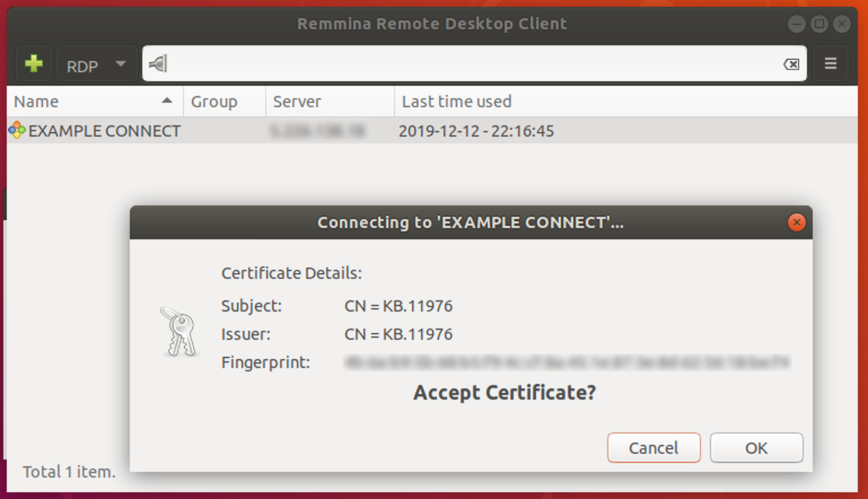Click the keys icon in certificate dialog
The width and height of the screenshot is (868, 499).
tap(179, 332)
